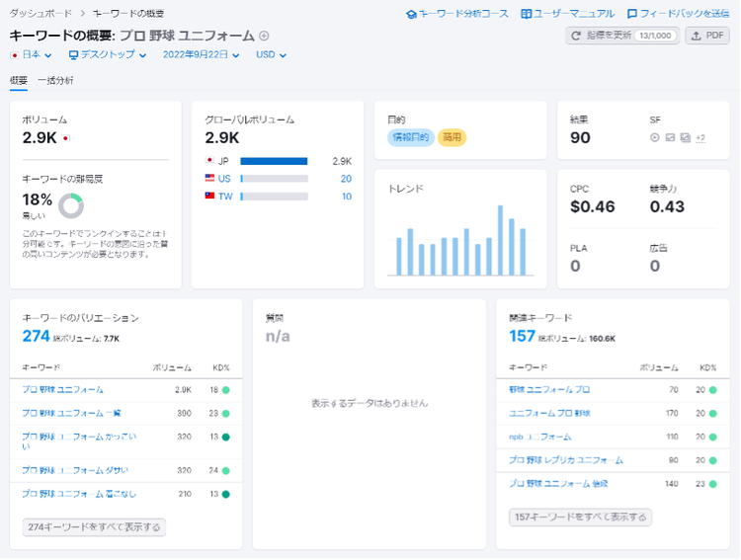Click the KD dot for npb ユニフォーム row

pyautogui.click(x=713, y=437)
